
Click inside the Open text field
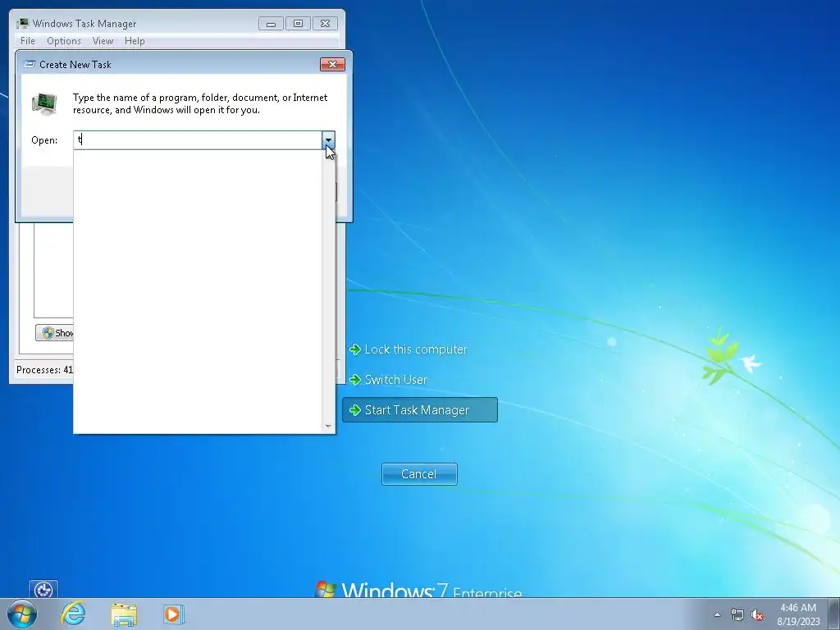click(198, 139)
